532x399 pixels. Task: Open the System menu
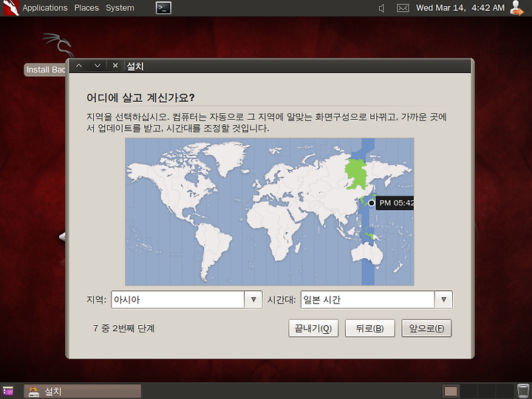tap(120, 8)
